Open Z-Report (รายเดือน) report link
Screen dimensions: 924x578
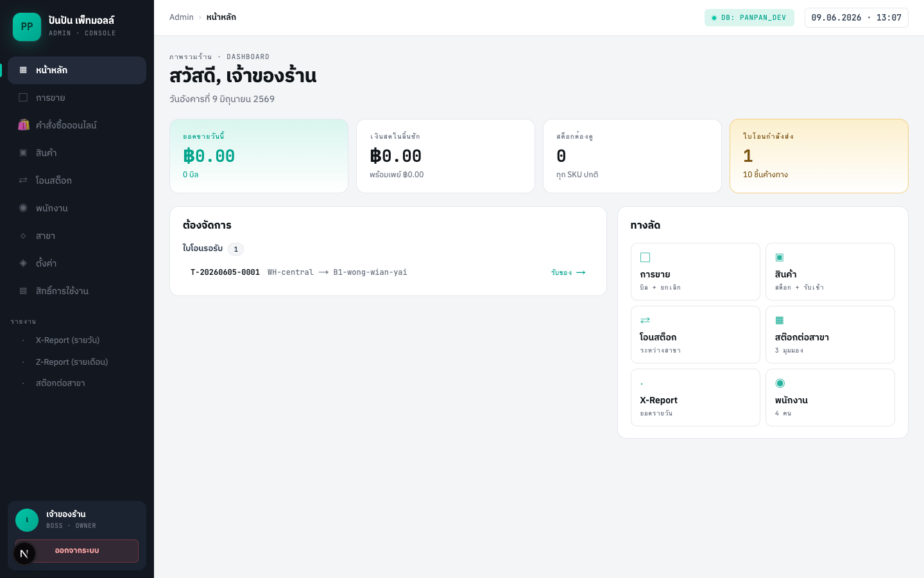pyautogui.click(x=77, y=362)
